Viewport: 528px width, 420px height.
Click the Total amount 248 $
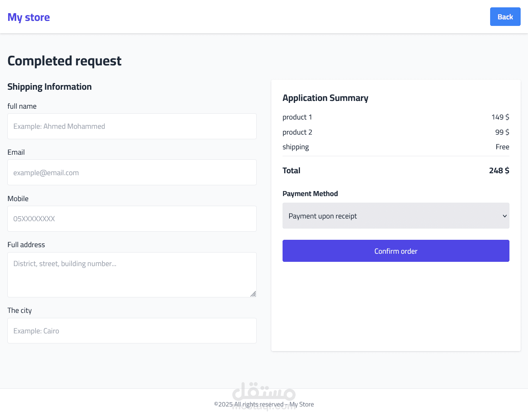(499, 171)
